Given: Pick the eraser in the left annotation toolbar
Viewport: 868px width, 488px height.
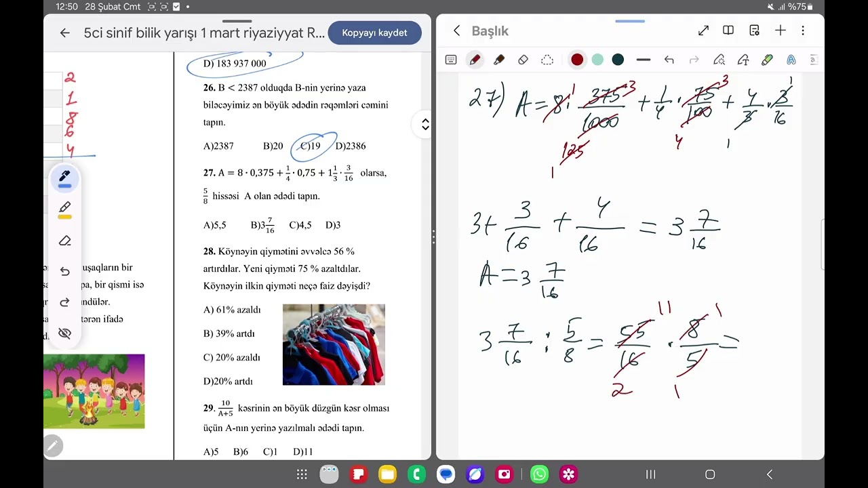Looking at the screenshot, I should pos(65,241).
